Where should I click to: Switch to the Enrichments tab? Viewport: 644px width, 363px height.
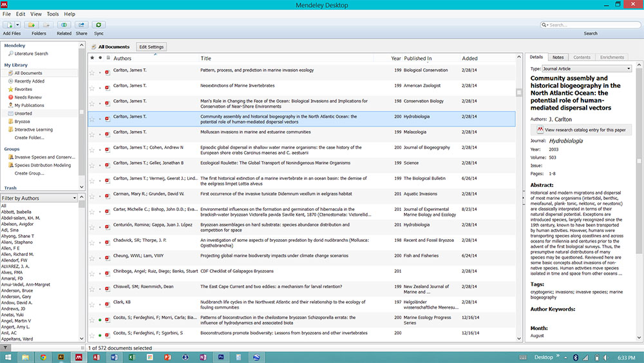tap(612, 57)
